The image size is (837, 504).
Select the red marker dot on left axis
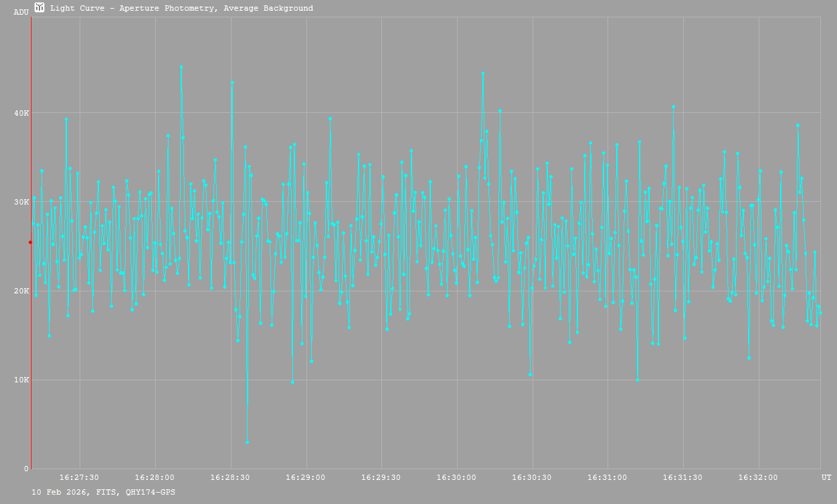point(31,243)
